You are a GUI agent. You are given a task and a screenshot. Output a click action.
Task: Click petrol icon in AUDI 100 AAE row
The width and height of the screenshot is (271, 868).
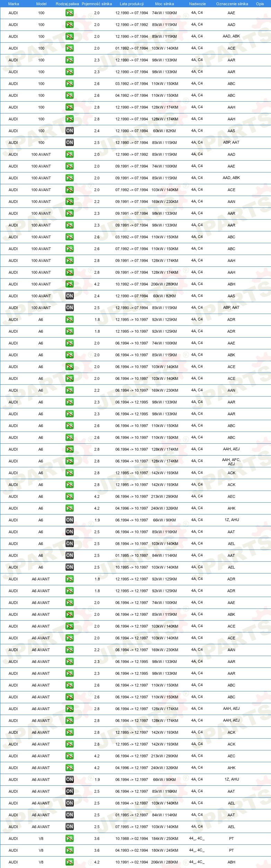69,13
